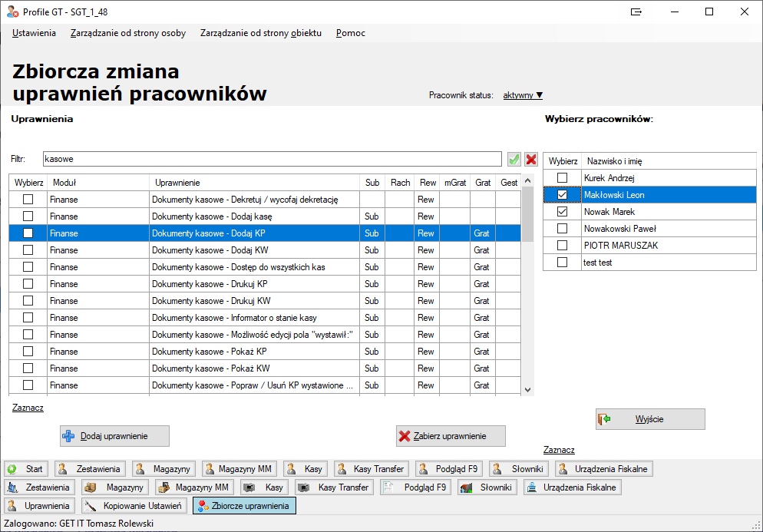Open Zestawienia with the person icon
Screen dimensions: 763x532
[90, 469]
